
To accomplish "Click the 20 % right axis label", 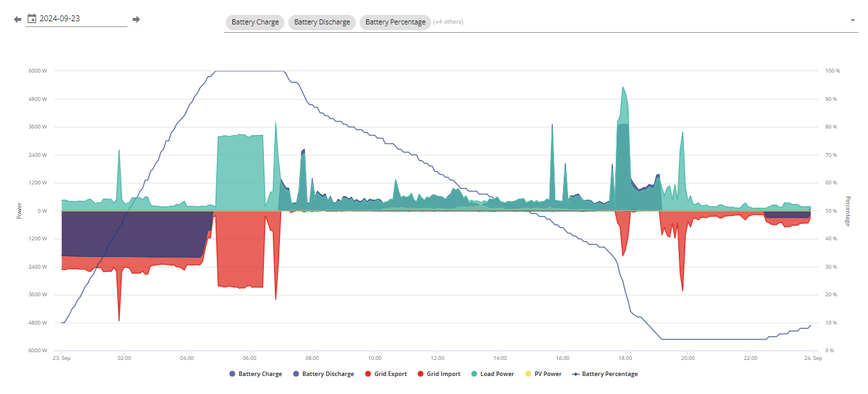I will coord(831,294).
